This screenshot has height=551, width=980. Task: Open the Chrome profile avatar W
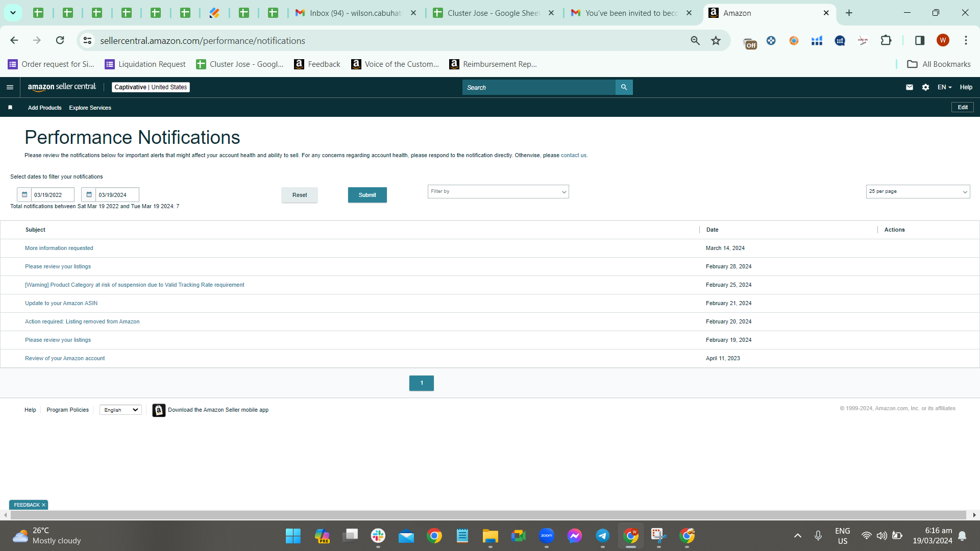(x=943, y=40)
